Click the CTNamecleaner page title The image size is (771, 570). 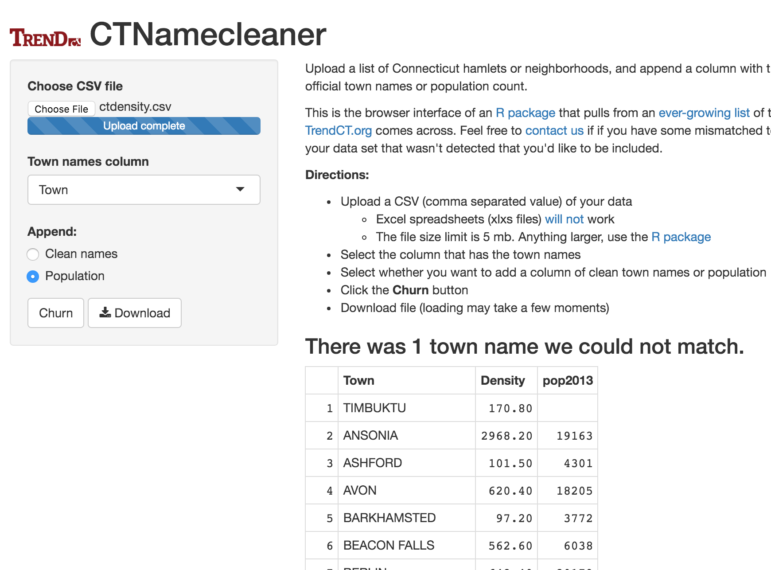[x=208, y=34]
